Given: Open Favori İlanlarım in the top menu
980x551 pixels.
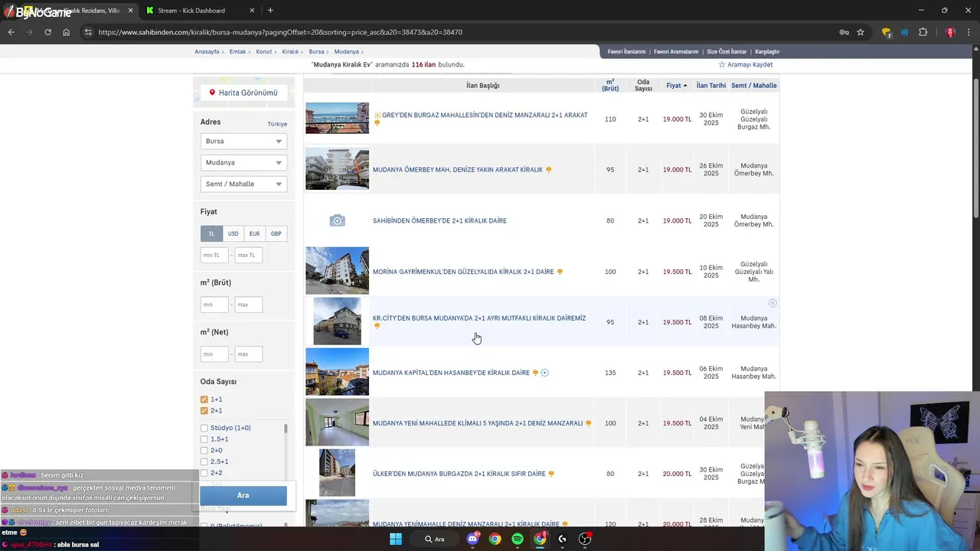Looking at the screenshot, I should point(626,52).
